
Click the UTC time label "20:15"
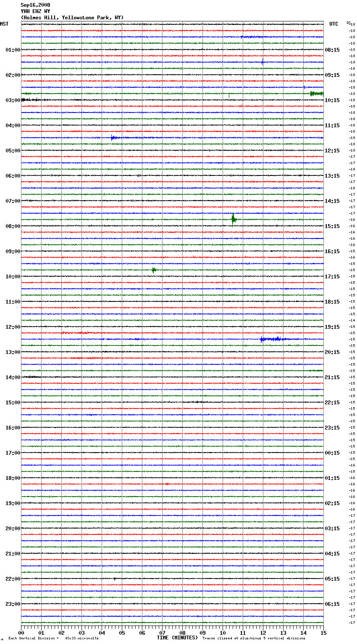pos(332,352)
